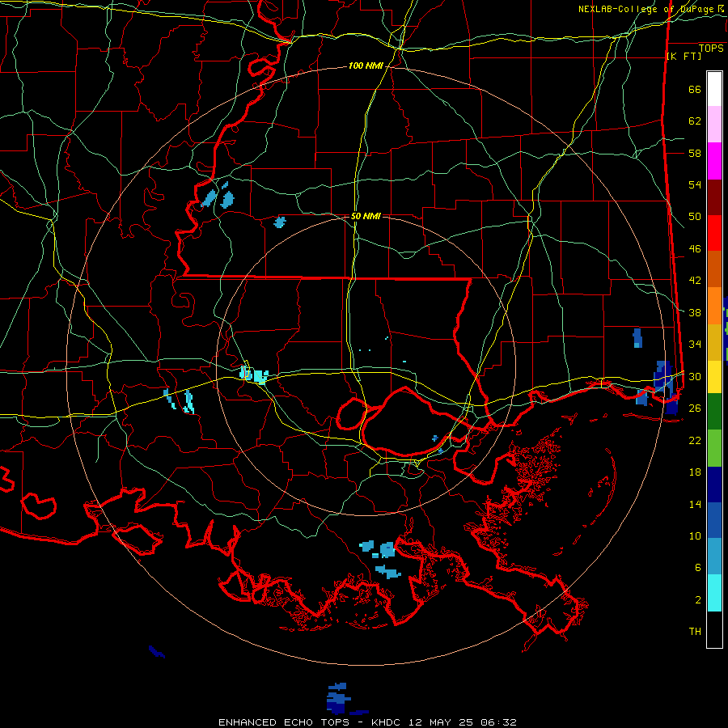728x728 pixels.
Task: Click the 50 value on the color scale
Action: coord(695,217)
